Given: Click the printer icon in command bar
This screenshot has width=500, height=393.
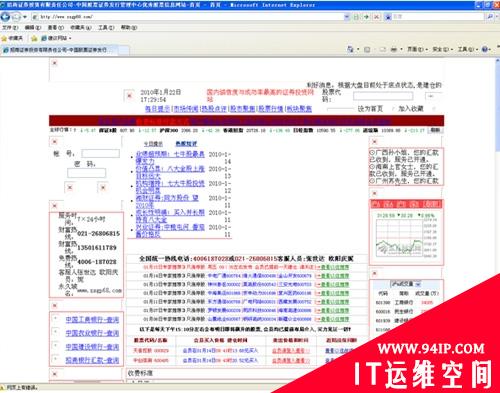Looking at the screenshot, I should coord(394,49).
